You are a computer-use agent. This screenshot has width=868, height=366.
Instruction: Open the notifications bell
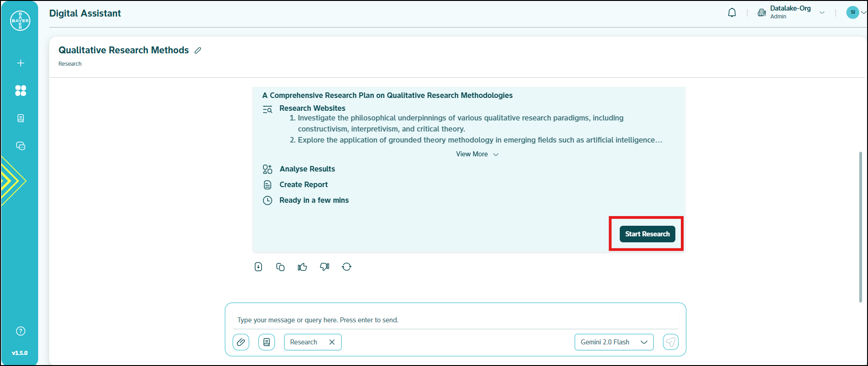732,13
